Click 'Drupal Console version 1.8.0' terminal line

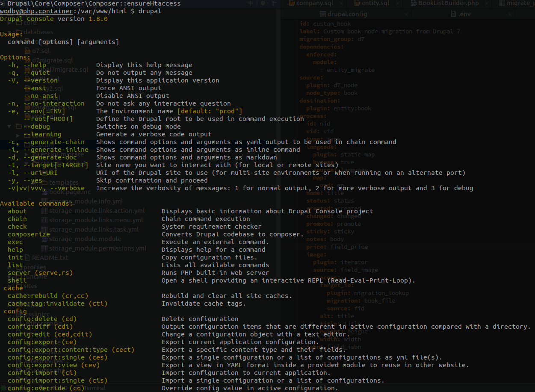(x=54, y=19)
